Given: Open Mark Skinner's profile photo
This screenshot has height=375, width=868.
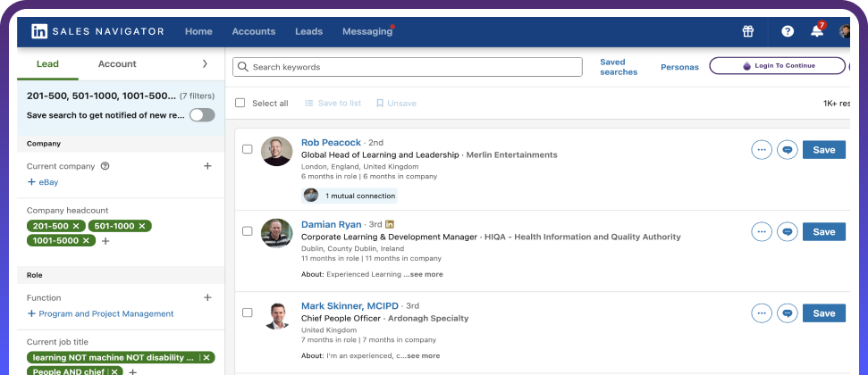Looking at the screenshot, I should coord(277,315).
